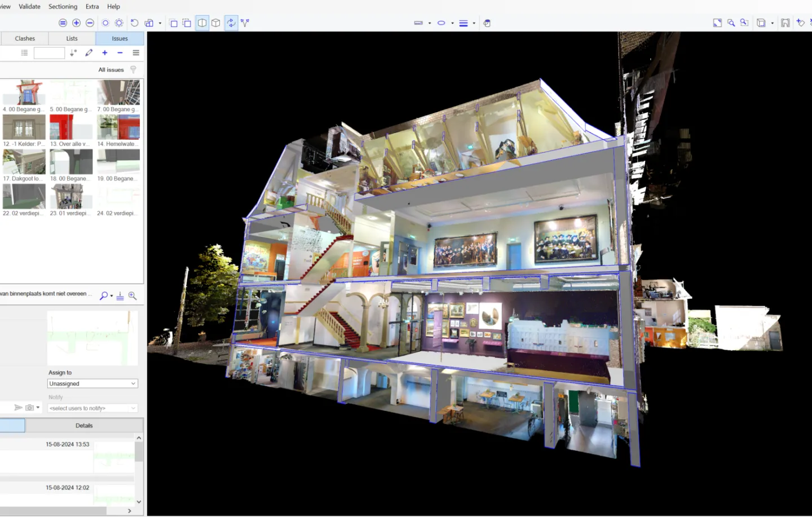Toggle the issue sort order arrow icon
The height and width of the screenshot is (517, 812).
click(73, 52)
